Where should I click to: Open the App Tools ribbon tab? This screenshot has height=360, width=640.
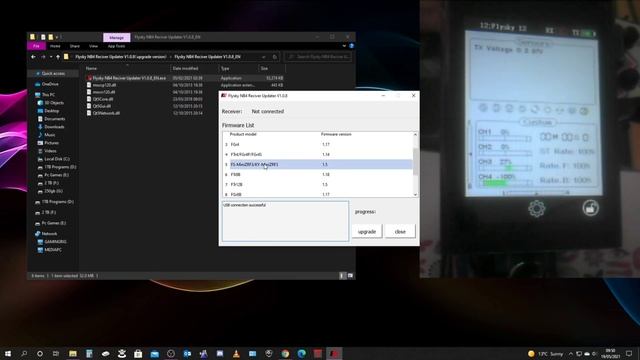(116, 46)
